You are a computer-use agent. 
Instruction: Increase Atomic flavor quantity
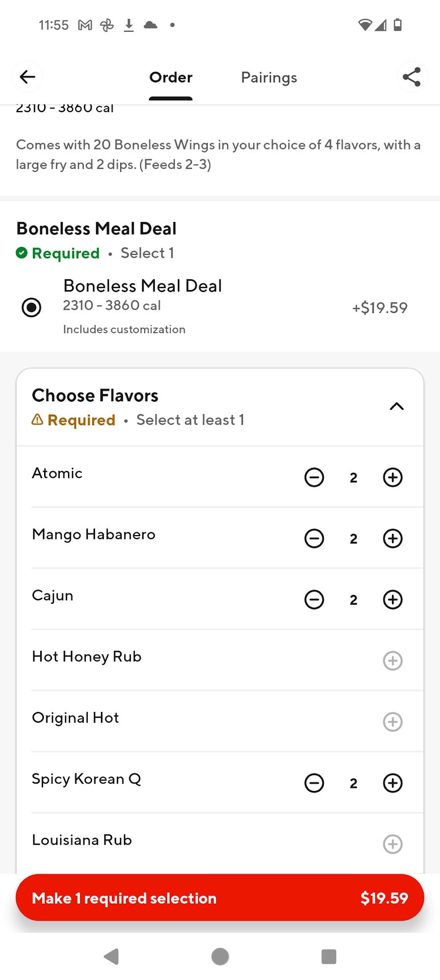pos(392,477)
